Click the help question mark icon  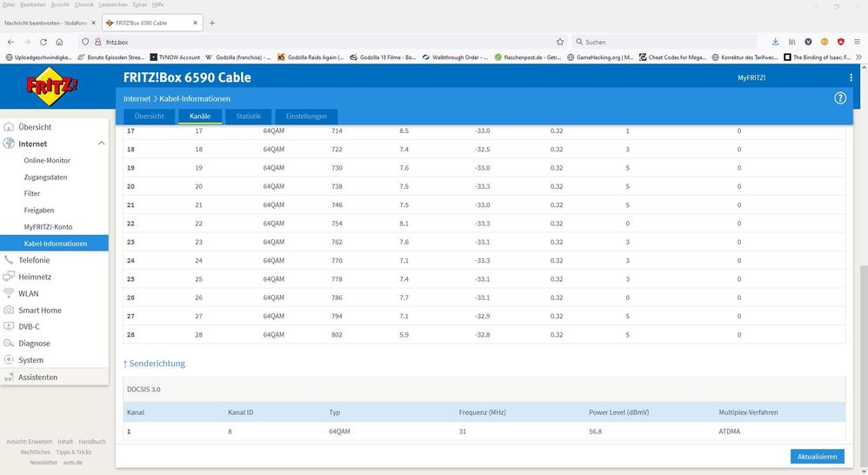point(840,98)
